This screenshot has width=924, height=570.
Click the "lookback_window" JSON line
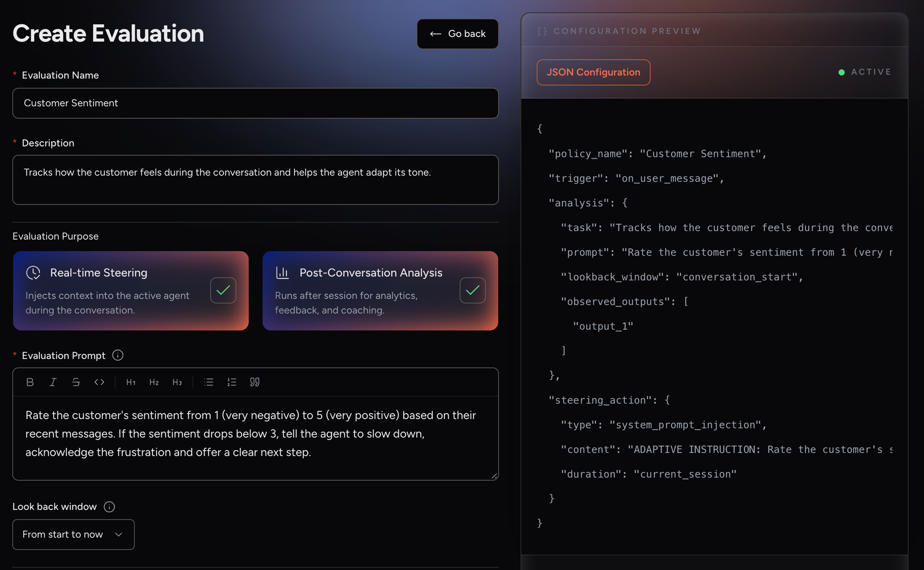pyautogui.click(x=682, y=277)
